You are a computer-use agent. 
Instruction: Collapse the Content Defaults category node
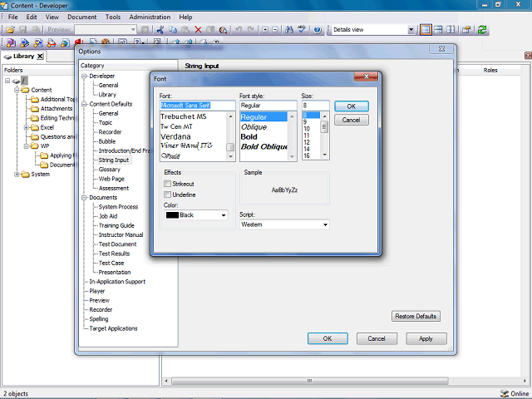(84, 104)
